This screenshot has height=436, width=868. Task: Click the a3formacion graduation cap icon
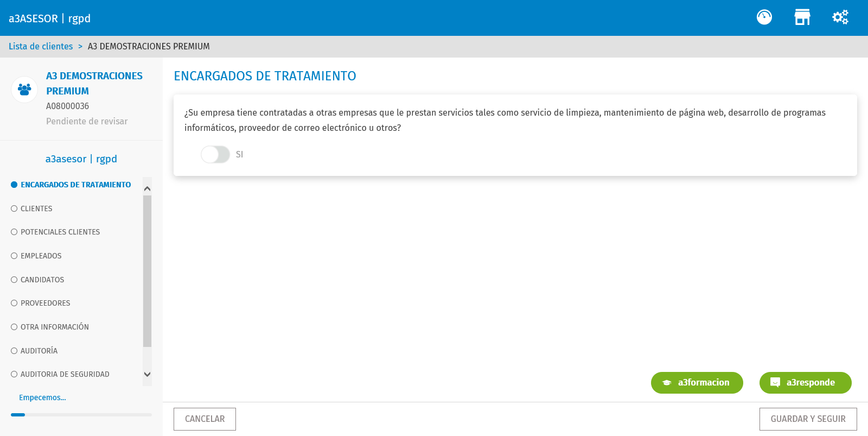(667, 383)
